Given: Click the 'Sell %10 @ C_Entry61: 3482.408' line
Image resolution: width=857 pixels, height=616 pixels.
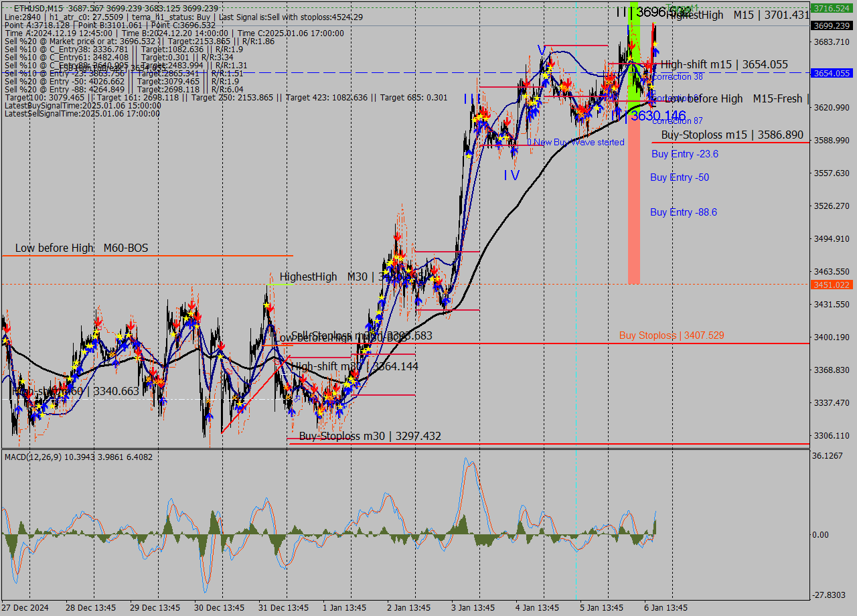Looking at the screenshot, I should [x=119, y=57].
